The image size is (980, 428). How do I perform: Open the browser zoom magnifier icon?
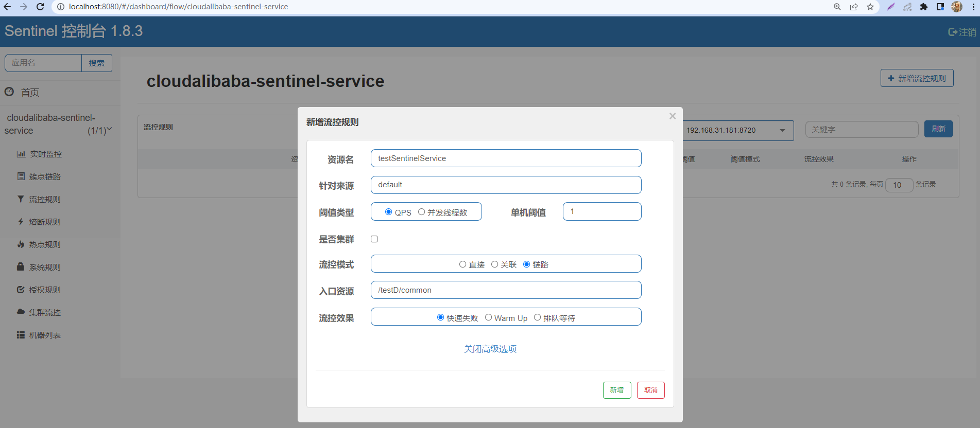click(837, 7)
